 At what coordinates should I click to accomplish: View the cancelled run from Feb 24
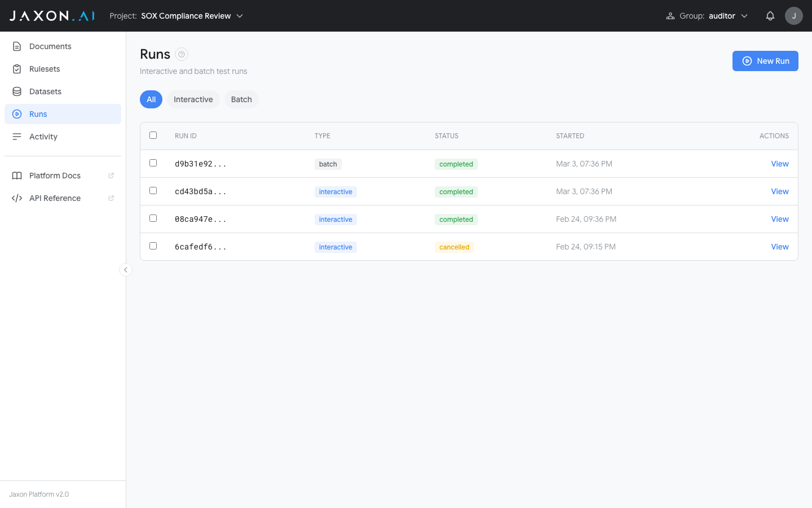780,247
